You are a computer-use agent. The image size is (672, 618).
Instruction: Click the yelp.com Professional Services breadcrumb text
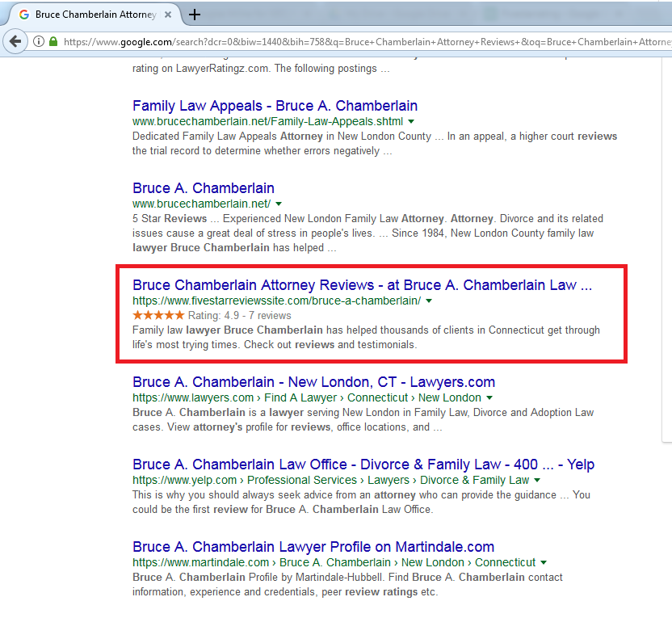point(331,480)
